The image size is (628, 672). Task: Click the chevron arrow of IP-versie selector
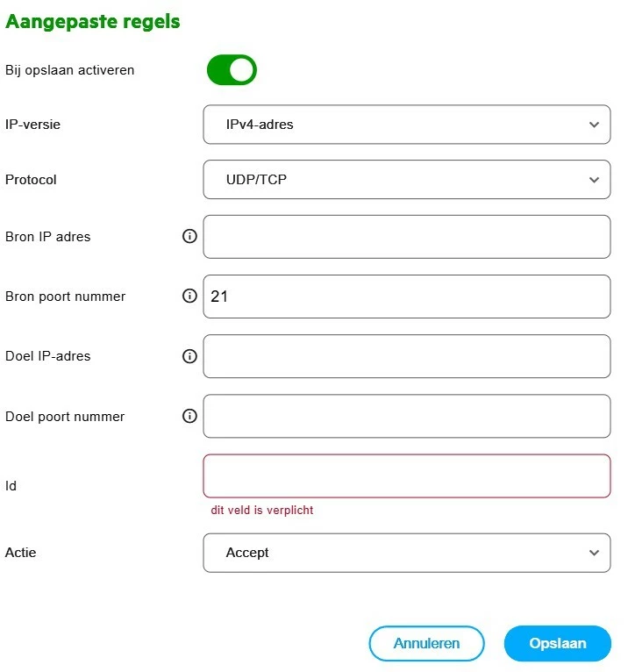pos(594,125)
